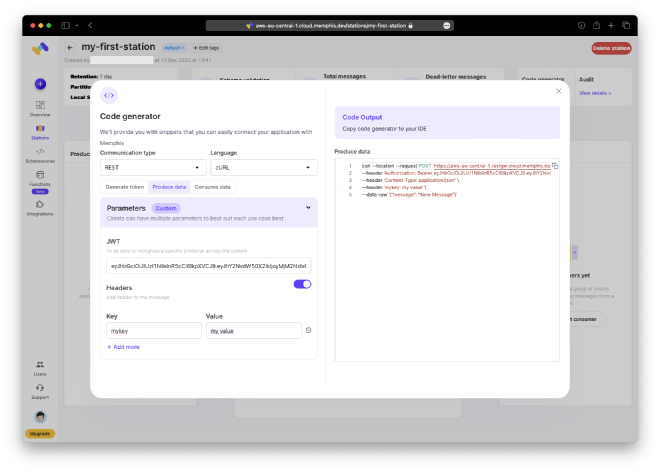Collapse the Parameters section
The image size is (660, 472).
[x=308, y=208]
